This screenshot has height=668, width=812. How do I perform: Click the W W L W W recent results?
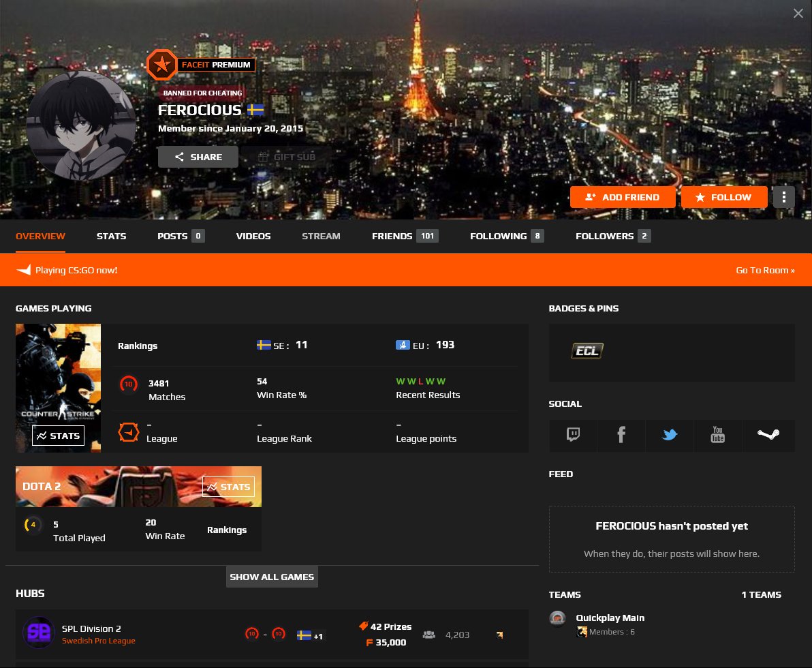[x=420, y=381]
